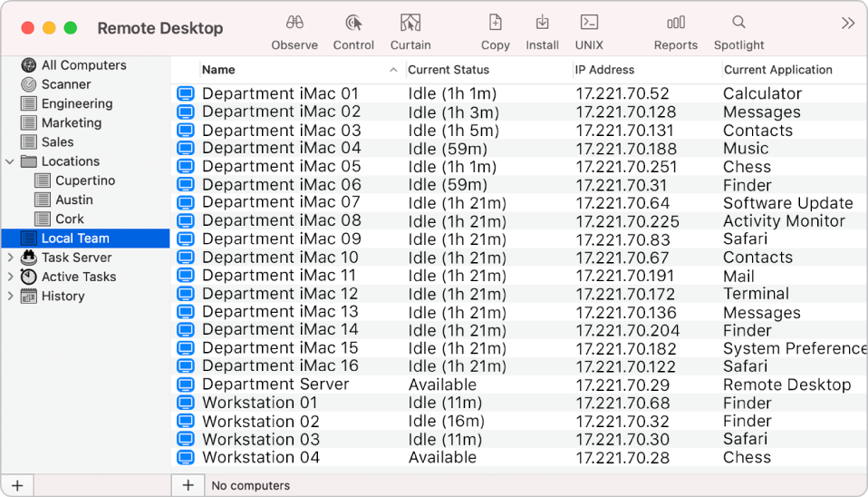
Task: Select the All Computers list
Action: 83,65
